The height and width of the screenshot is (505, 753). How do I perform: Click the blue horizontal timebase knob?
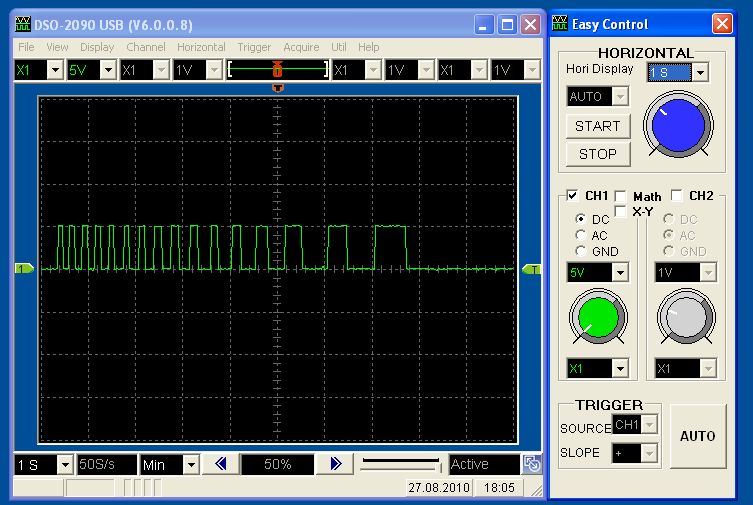point(679,124)
